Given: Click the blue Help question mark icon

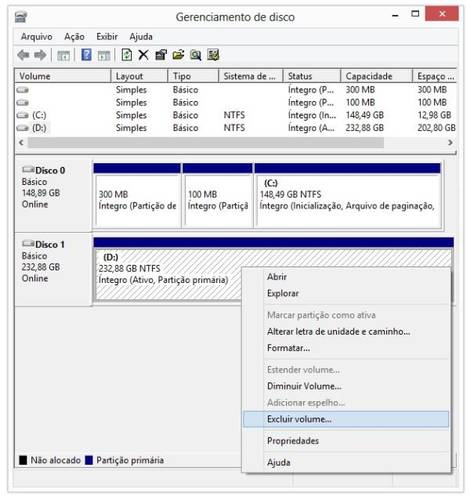Looking at the screenshot, I should 86,55.
